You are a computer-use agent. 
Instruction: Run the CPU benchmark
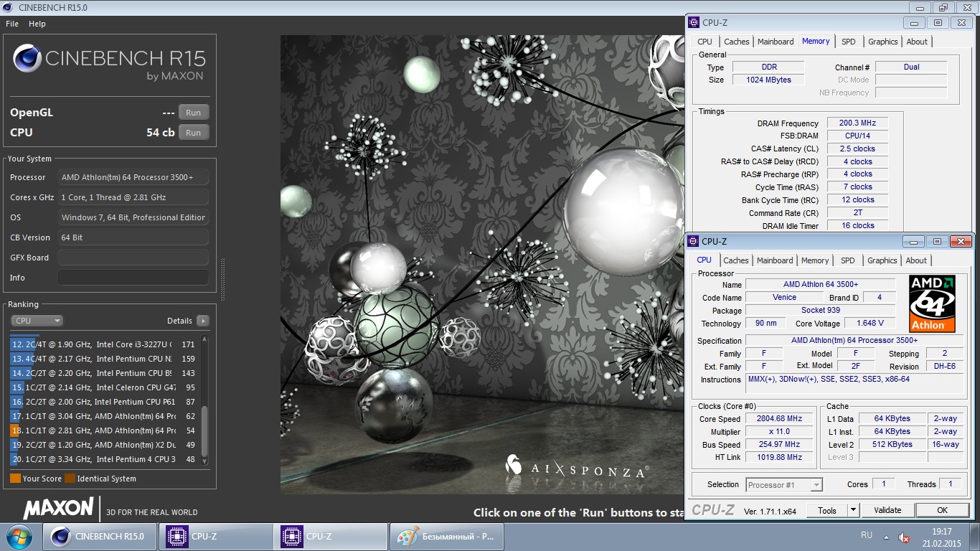(194, 133)
